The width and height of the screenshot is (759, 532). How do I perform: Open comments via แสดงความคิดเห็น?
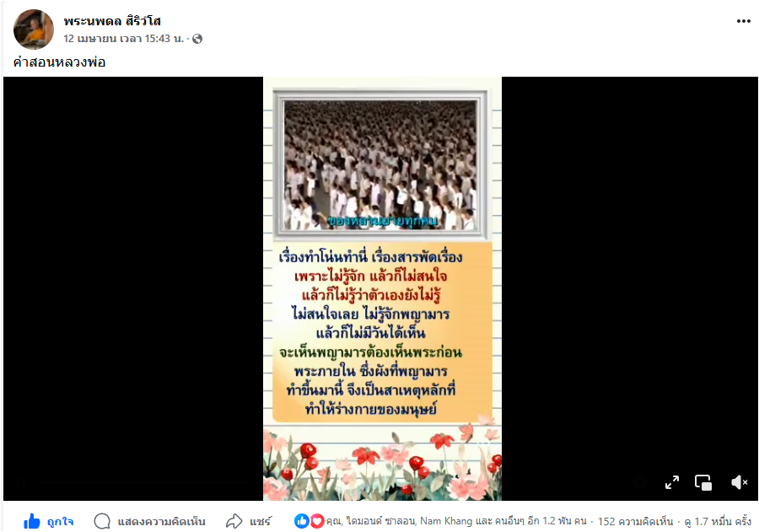click(x=162, y=521)
